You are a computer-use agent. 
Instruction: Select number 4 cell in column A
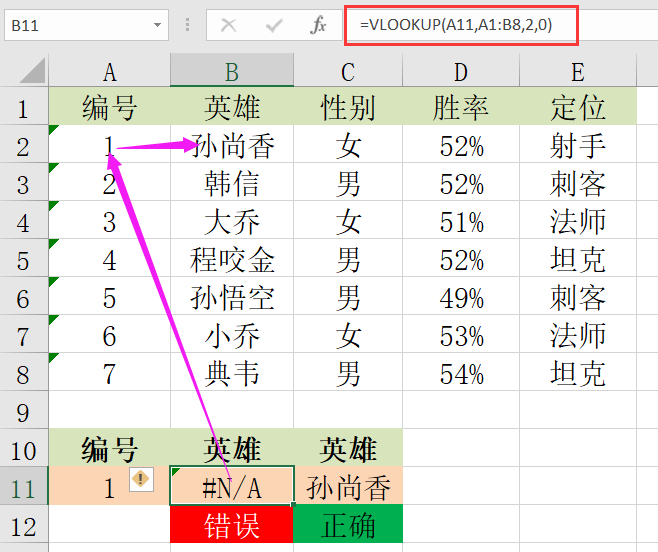(x=110, y=259)
